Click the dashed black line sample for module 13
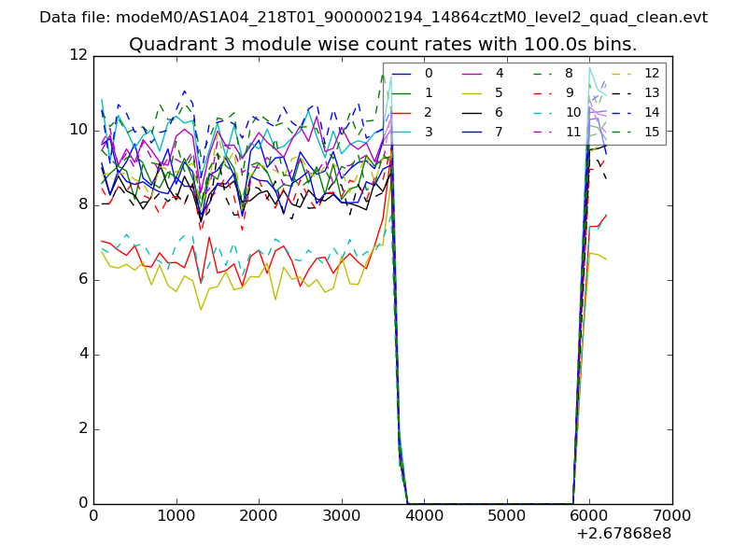747x560 pixels. 622,92
